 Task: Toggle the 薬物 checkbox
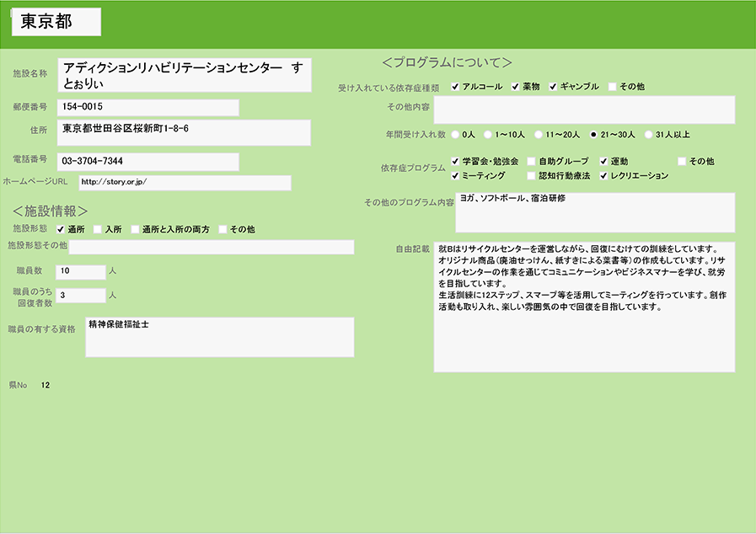tap(515, 87)
